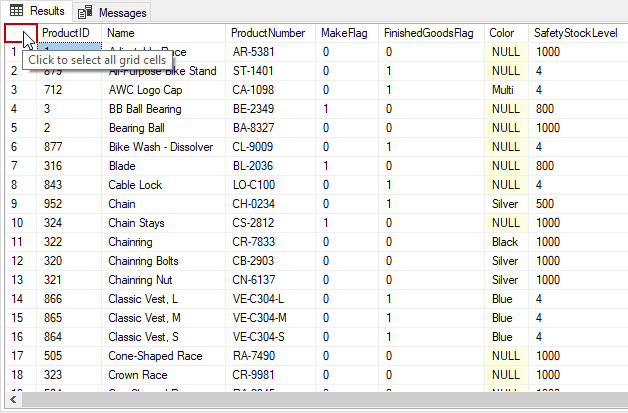
Task: Click the Chain Stays name cell
Action: pyautogui.click(x=164, y=223)
